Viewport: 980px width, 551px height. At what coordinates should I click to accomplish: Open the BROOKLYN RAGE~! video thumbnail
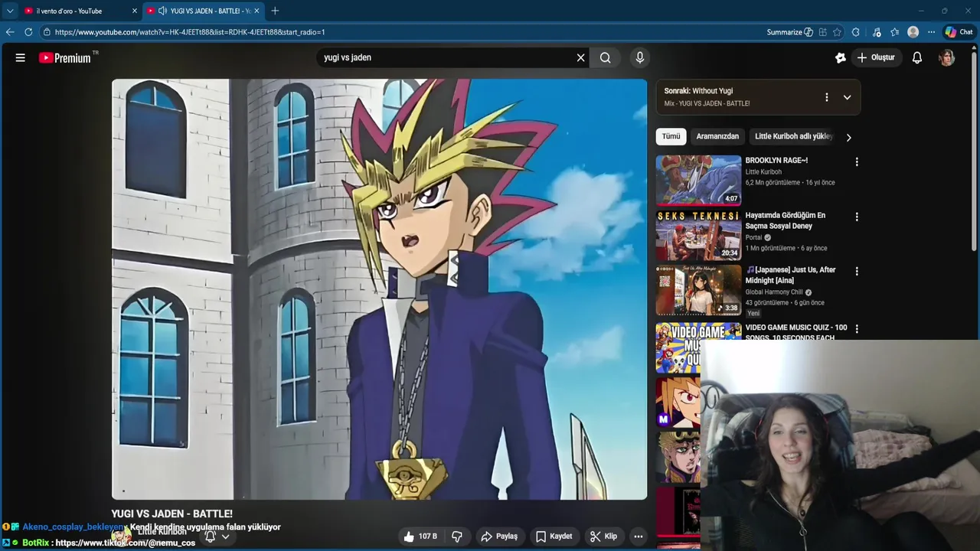[698, 180]
